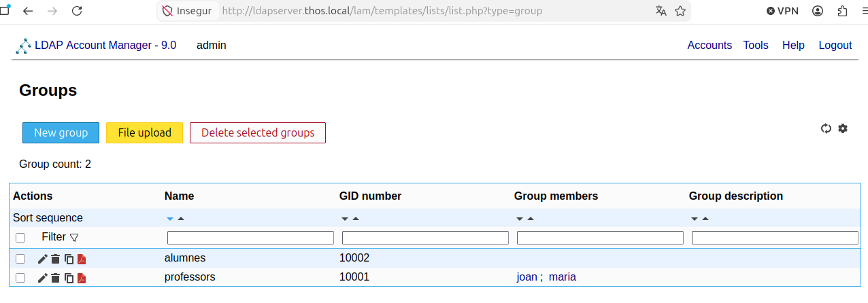Click the Filter funnel icon
Image resolution: width=868 pixels, height=303 pixels.
tap(74, 238)
